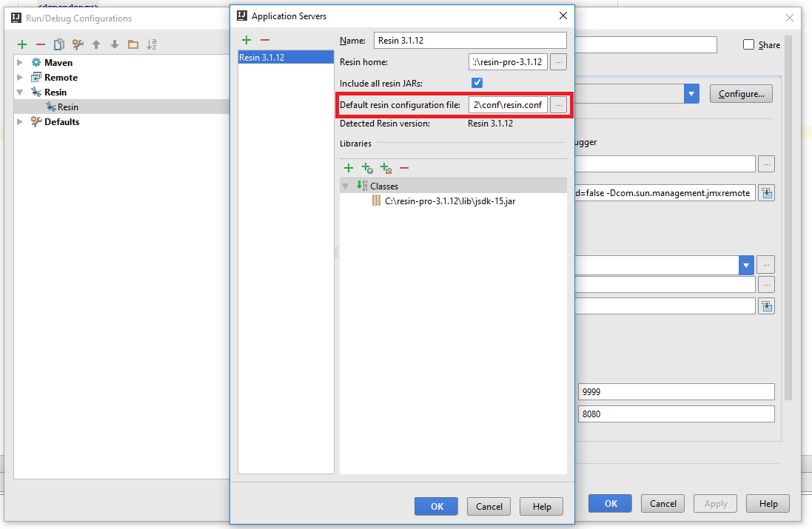The image size is (812, 529).
Task: Remove library entry with red minus in Libraries
Action: point(404,168)
